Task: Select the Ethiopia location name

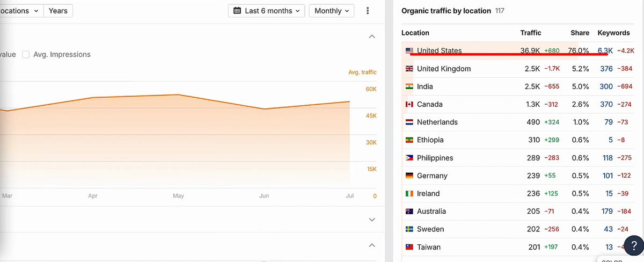Action: (430, 140)
